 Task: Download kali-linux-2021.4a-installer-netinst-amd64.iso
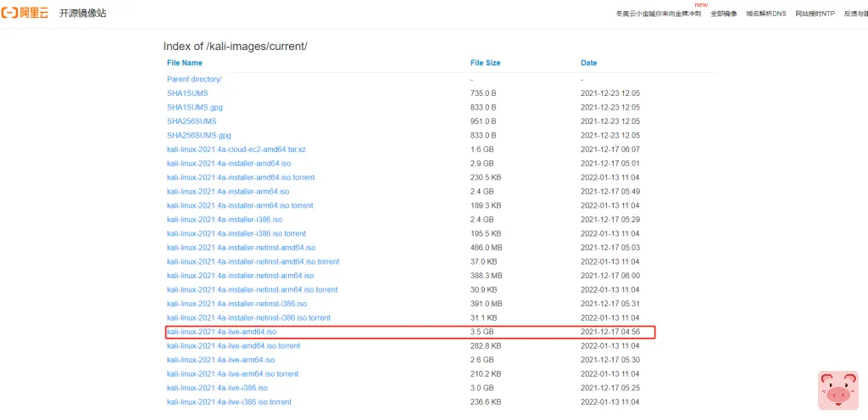pos(241,247)
